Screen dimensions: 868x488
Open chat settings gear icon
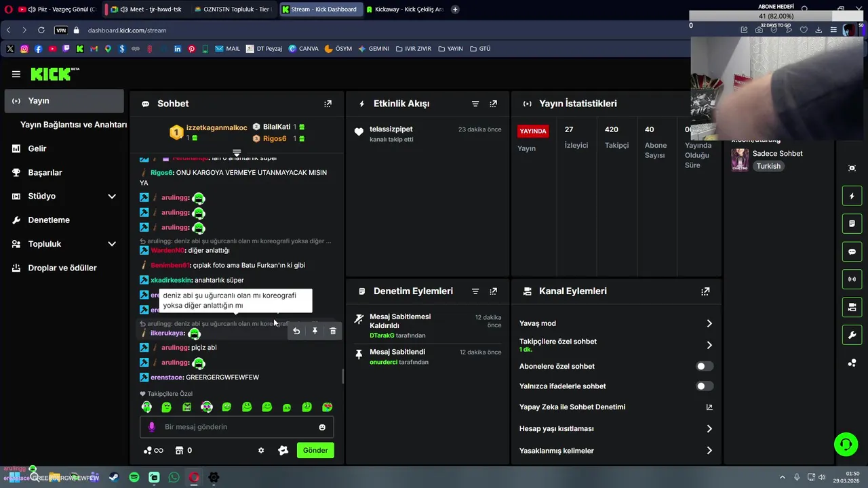261,450
